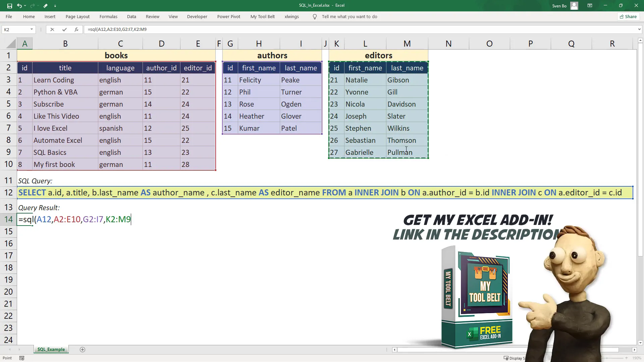Click the Share button
644x362 pixels.
pyautogui.click(x=628, y=16)
